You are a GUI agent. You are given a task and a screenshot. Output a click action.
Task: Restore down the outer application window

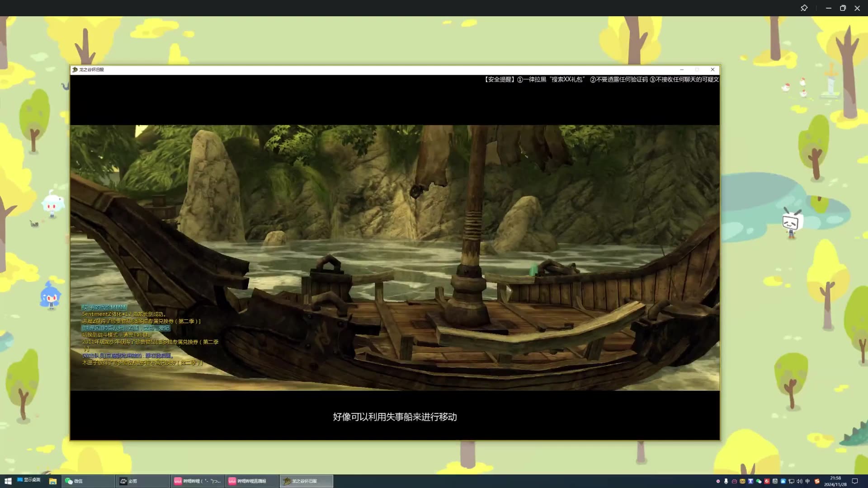point(843,8)
